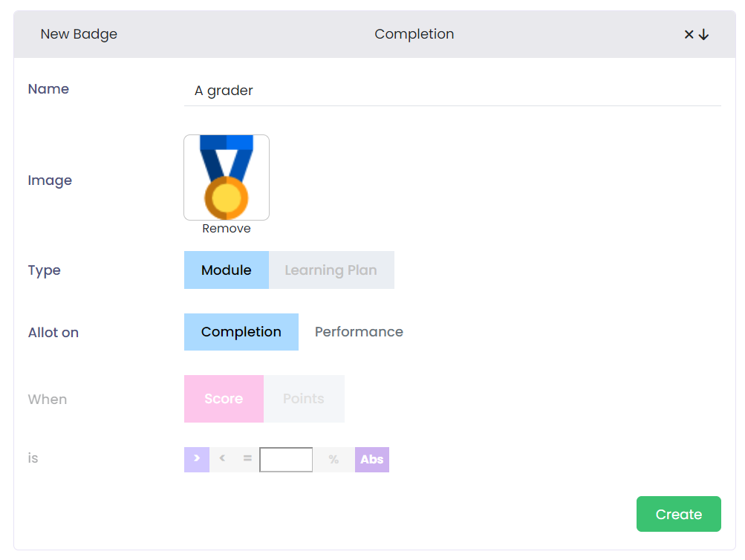745x560 pixels.
Task: Focus the threshold value input box
Action: (286, 460)
